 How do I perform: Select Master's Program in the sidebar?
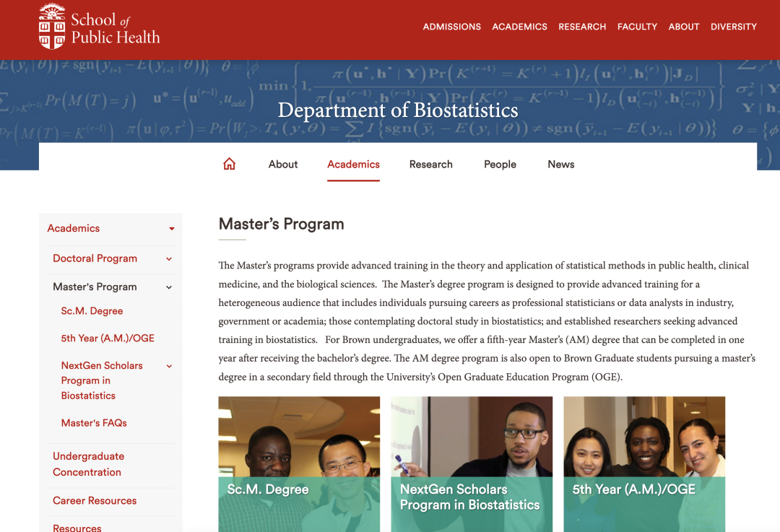click(95, 287)
